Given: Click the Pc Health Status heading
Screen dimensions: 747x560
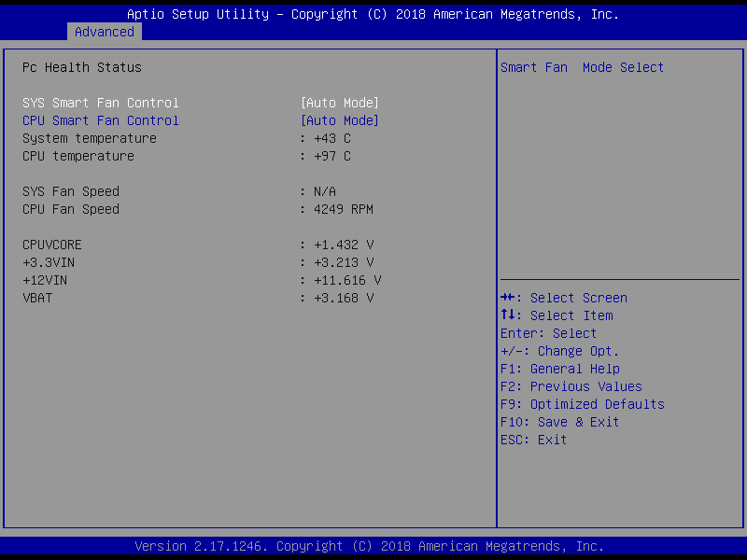Looking at the screenshot, I should coord(82,67).
